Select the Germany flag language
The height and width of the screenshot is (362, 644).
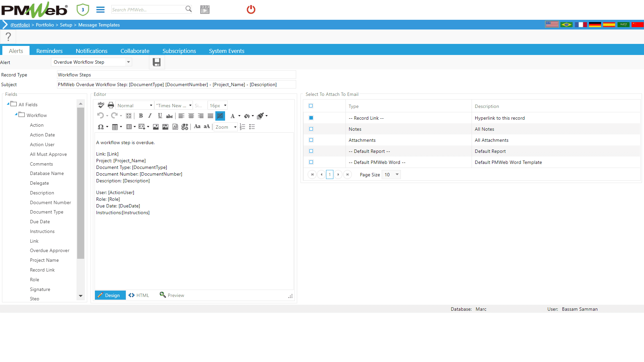point(595,24)
